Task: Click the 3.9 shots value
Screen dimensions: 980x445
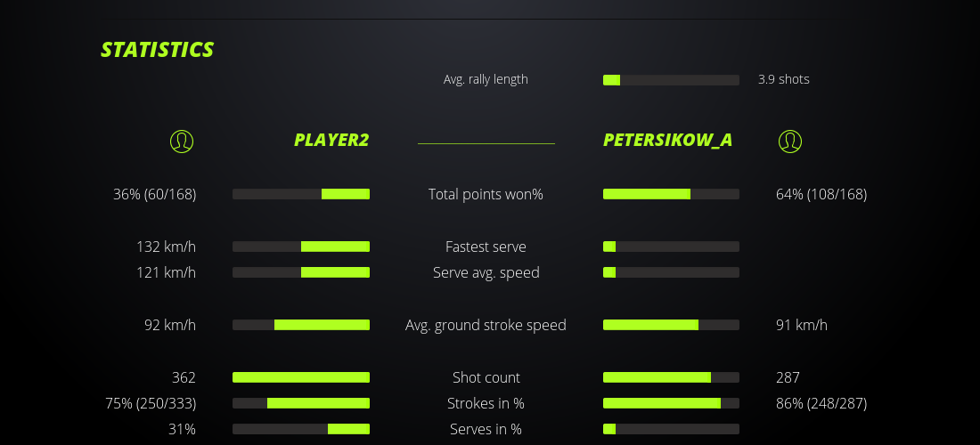Action: pos(783,79)
